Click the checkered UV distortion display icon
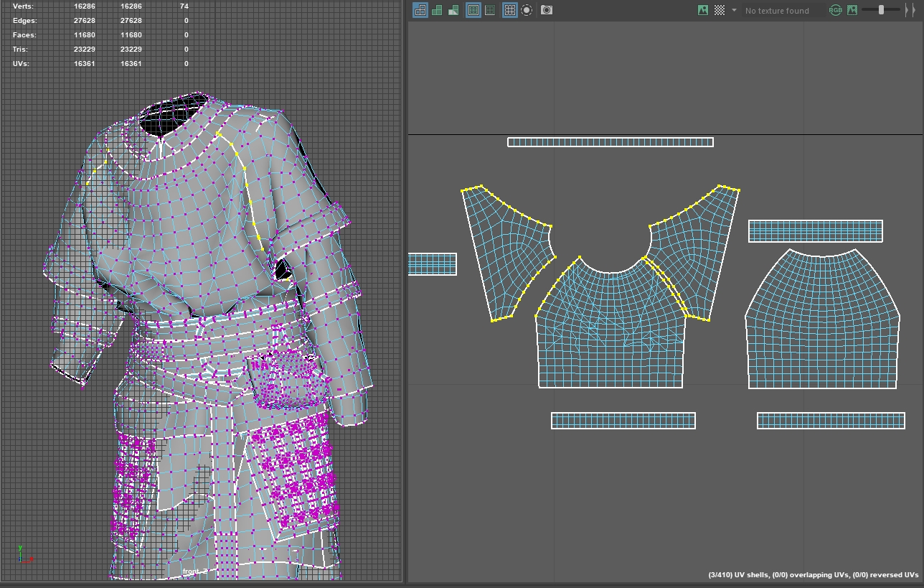The height and width of the screenshot is (588, 924). (x=453, y=10)
